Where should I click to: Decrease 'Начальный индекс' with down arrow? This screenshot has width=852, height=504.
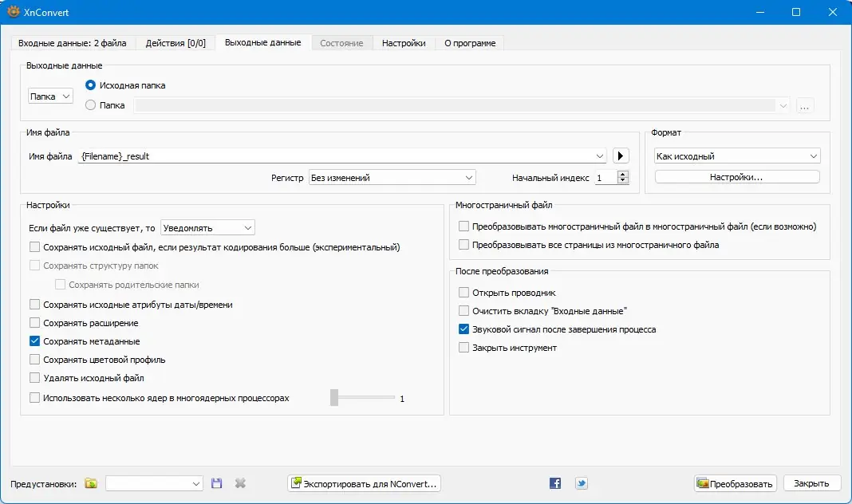coord(623,181)
